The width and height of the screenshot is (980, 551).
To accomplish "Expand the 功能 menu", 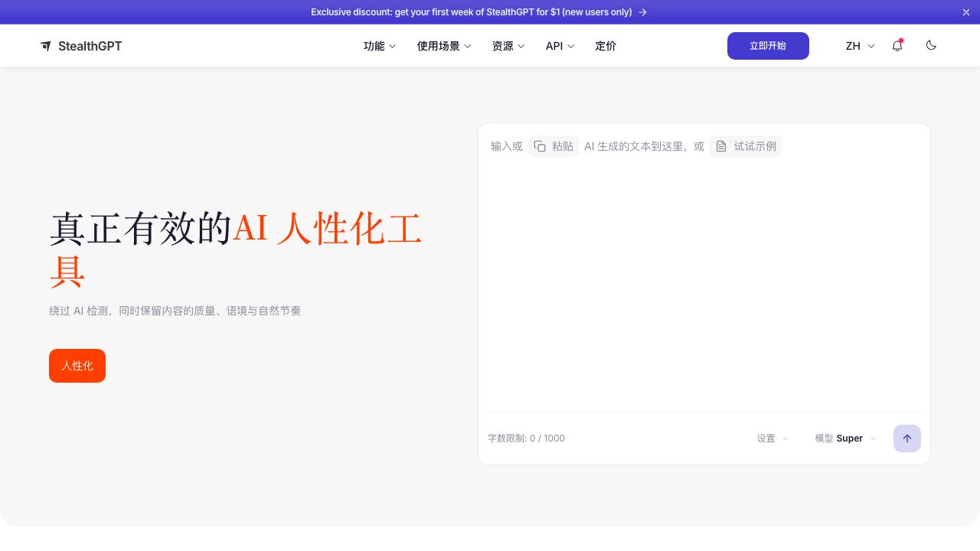I will [x=380, y=46].
